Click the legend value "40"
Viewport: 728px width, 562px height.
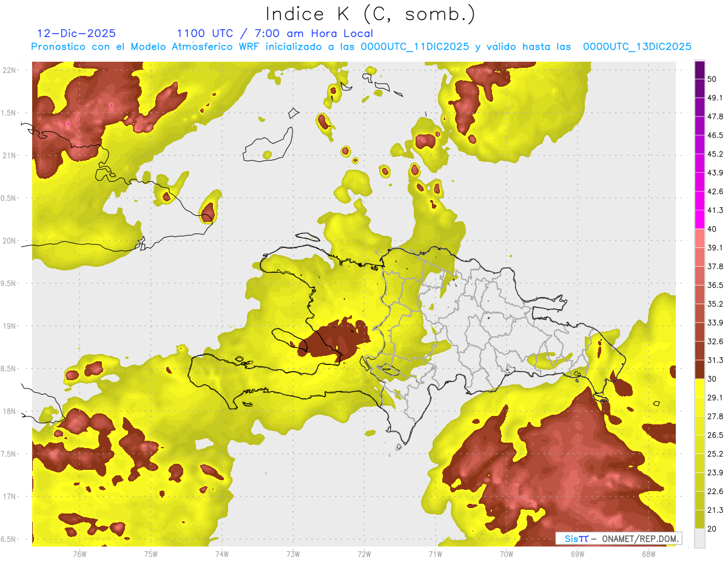[x=712, y=229]
